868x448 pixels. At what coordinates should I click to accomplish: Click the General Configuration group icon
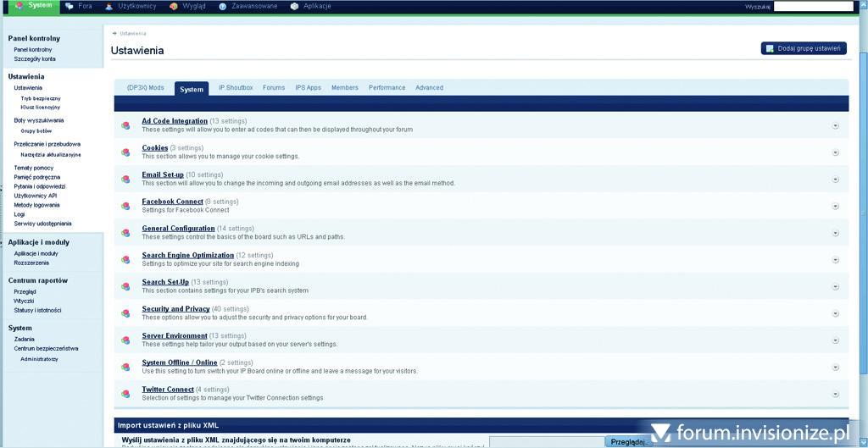125,233
